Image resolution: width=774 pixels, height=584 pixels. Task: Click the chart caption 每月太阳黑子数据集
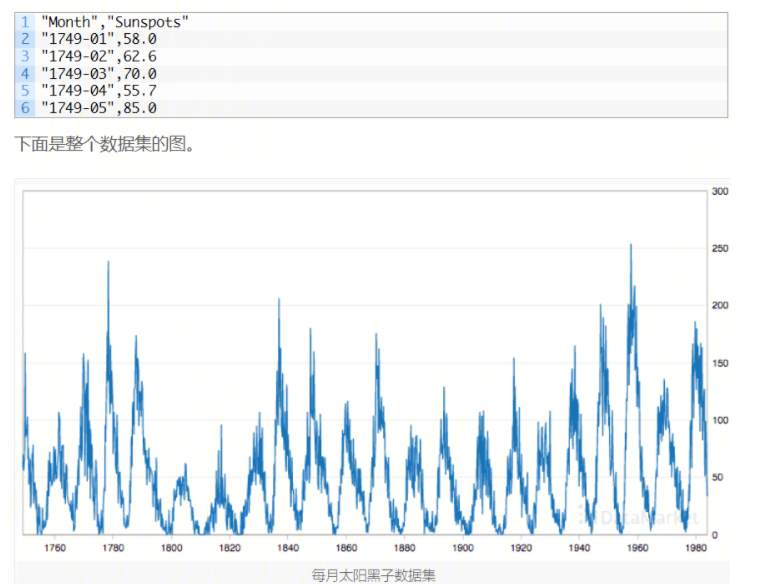click(x=373, y=575)
